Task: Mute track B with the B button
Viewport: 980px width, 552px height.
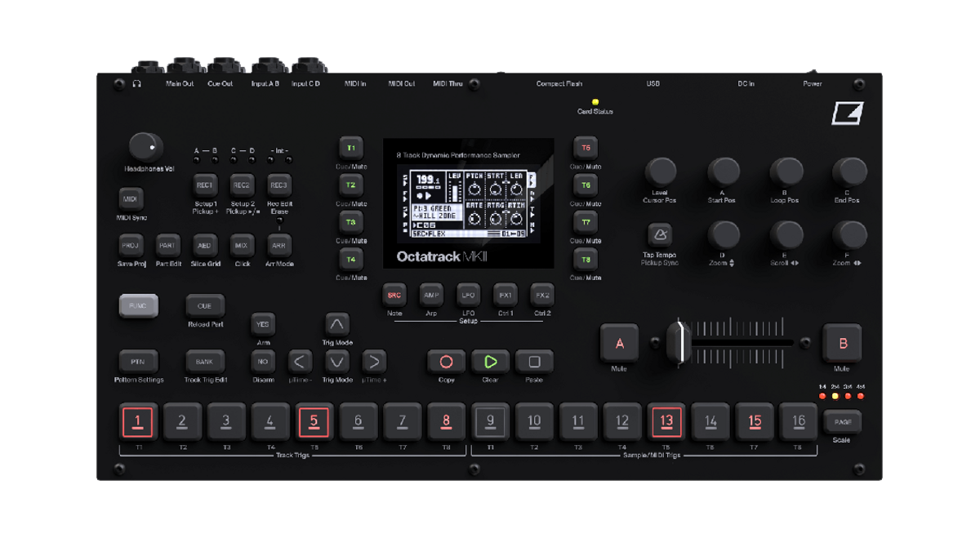Action: point(842,345)
